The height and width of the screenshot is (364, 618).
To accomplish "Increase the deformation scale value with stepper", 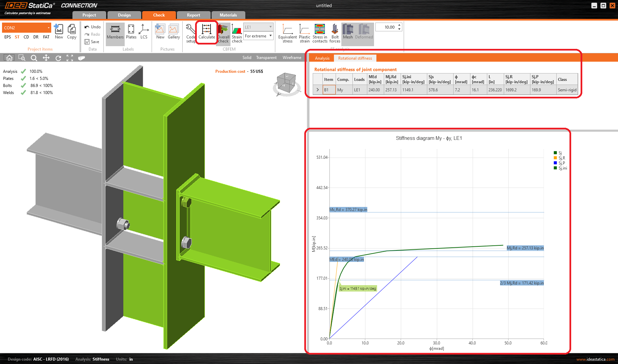I will pyautogui.click(x=399, y=25).
